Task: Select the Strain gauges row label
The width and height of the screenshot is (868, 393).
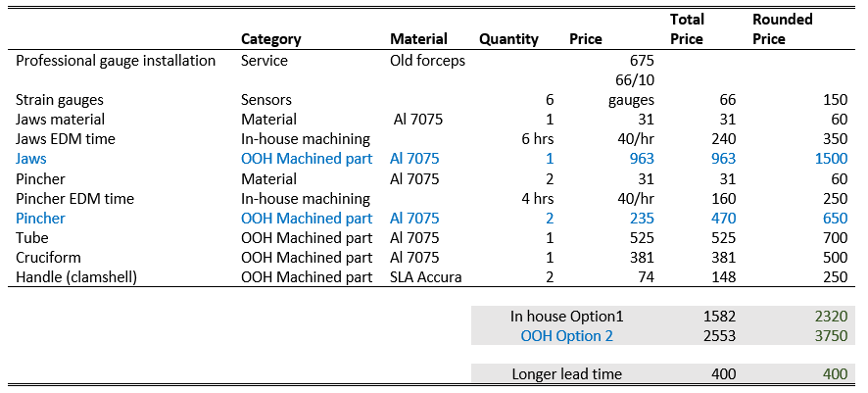Action: point(60,100)
